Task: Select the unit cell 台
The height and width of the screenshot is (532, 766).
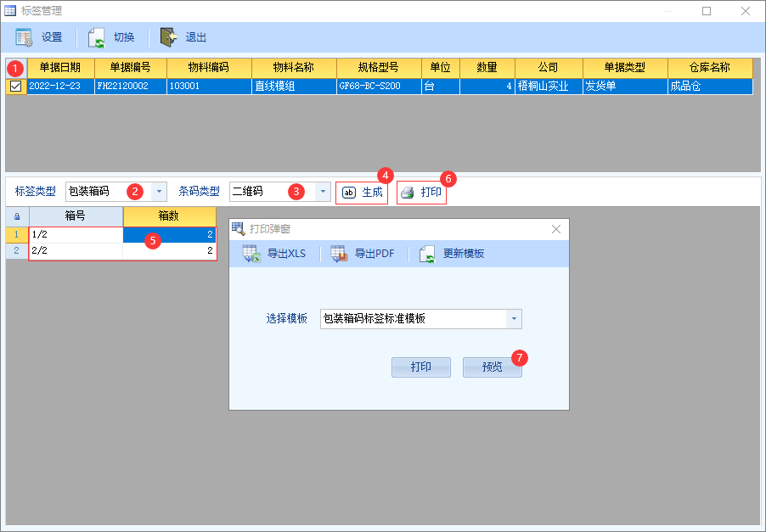Action: coord(441,87)
